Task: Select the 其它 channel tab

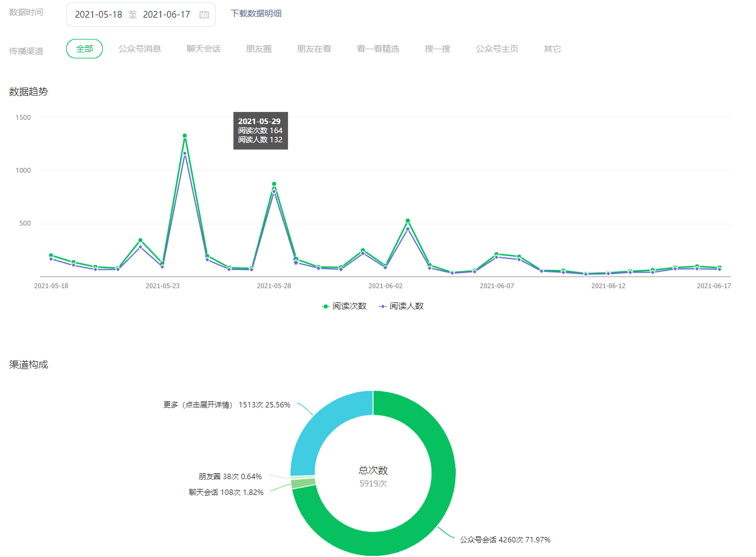Action: 552,49
